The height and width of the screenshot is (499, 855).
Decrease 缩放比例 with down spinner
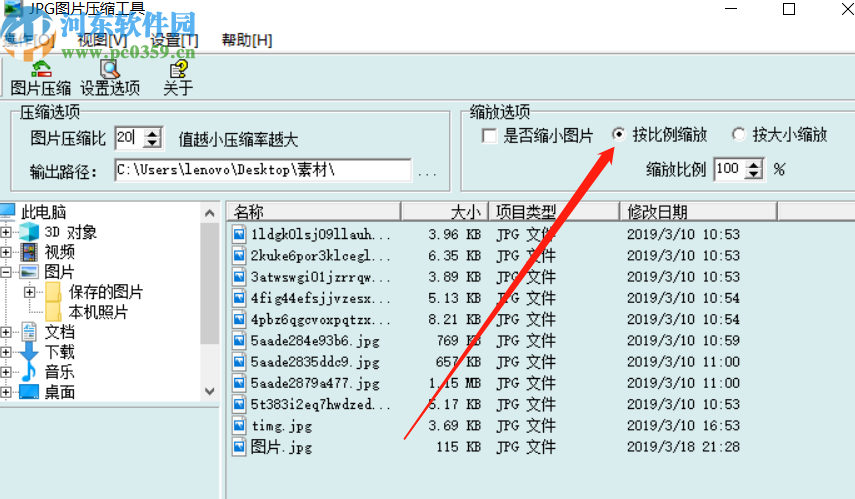pyautogui.click(x=754, y=175)
